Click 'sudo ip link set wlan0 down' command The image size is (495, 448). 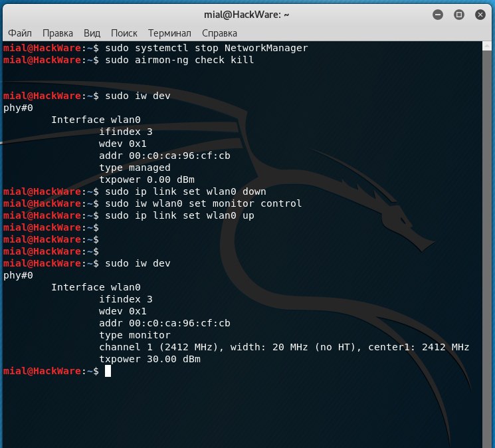[x=185, y=191]
